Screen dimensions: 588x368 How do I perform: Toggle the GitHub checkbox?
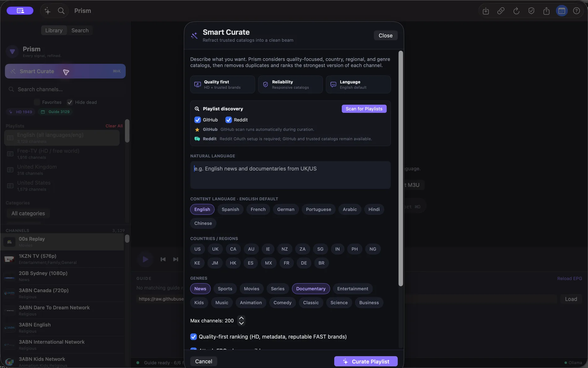point(197,120)
